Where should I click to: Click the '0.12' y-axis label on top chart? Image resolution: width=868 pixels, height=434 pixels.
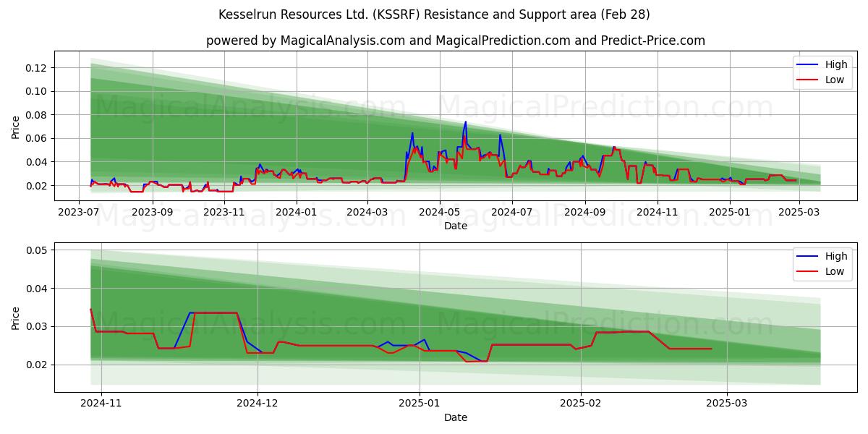36,68
